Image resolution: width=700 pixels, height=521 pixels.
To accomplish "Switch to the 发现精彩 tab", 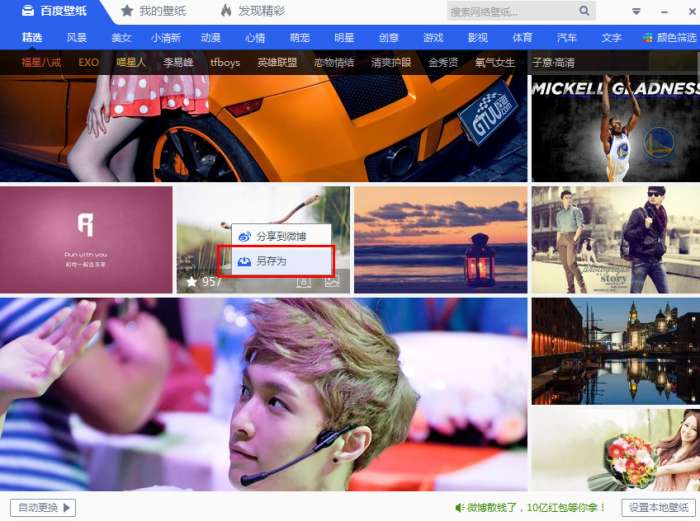I will tap(253, 11).
